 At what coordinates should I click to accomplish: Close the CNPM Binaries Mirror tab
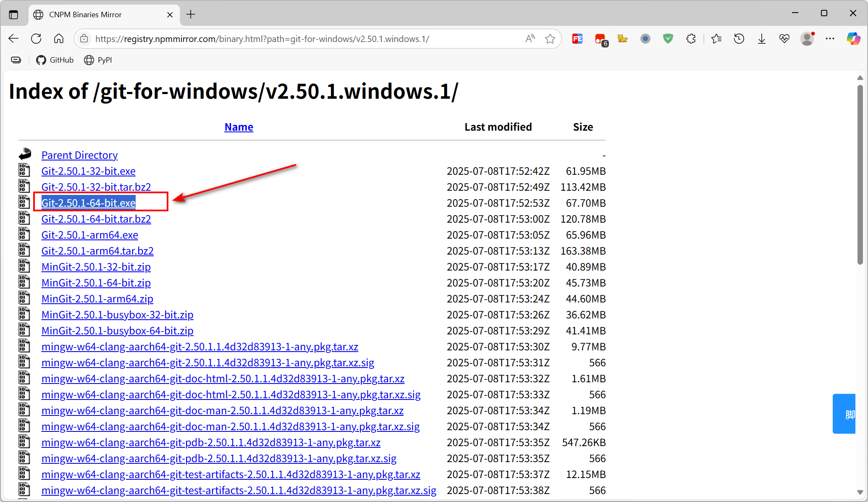click(170, 15)
